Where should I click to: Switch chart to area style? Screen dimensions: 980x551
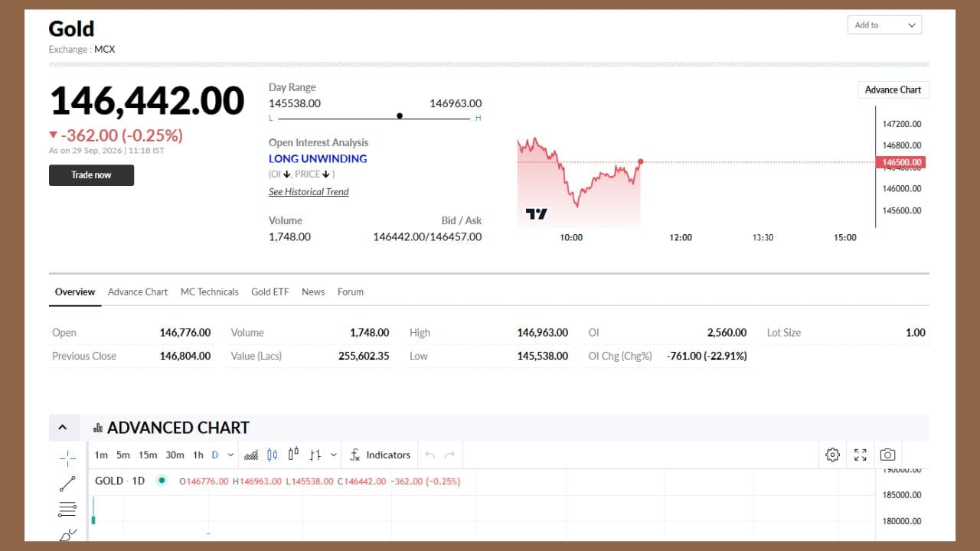tap(251, 455)
